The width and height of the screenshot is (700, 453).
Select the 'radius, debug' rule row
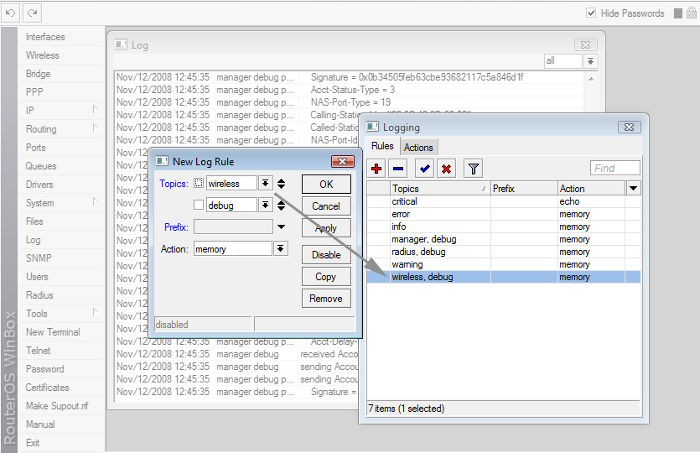click(419, 252)
